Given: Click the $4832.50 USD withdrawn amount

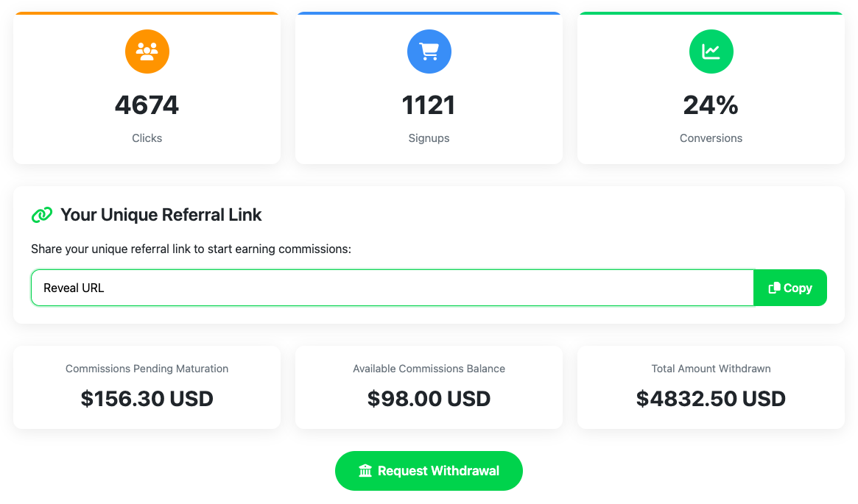Looking at the screenshot, I should tap(711, 399).
